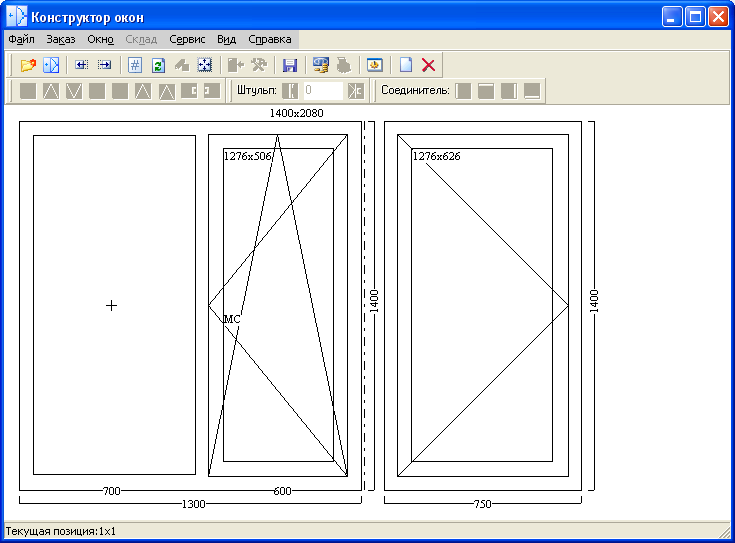
Task: Maximize the Конструктор окон window
Action: pyautogui.click(x=695, y=17)
